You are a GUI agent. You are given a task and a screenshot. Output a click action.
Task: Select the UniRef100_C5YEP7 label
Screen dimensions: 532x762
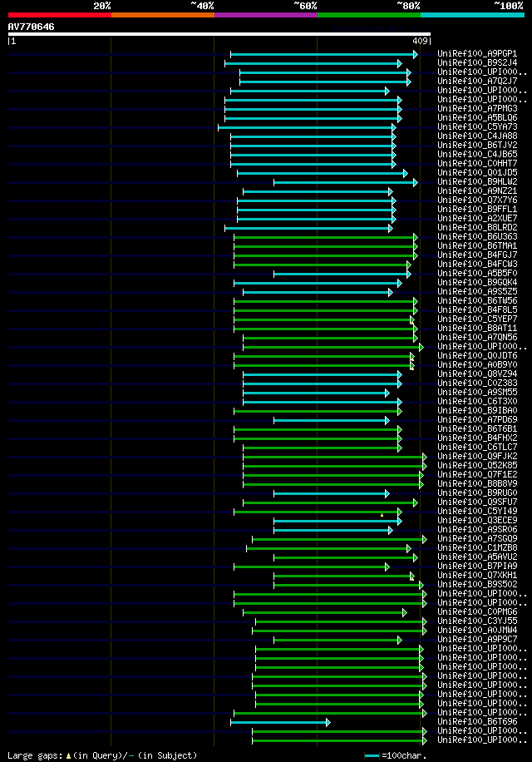pyautogui.click(x=477, y=319)
